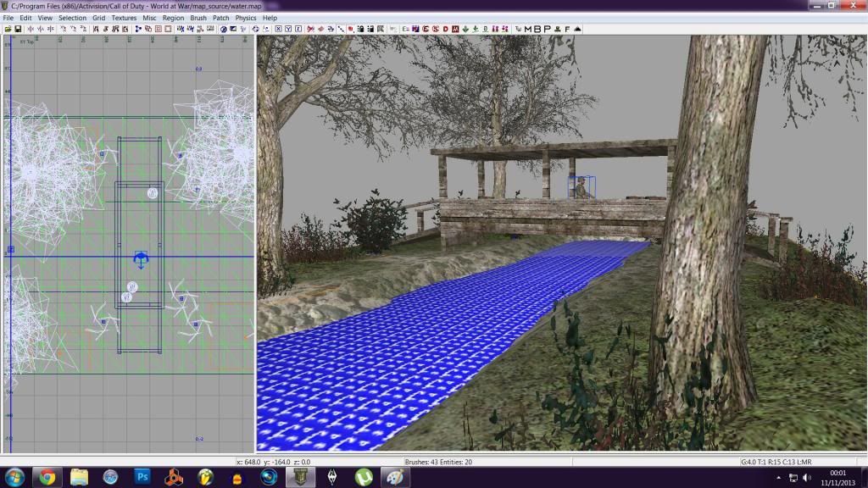Click the first green down-arrow toolbar icon
This screenshot has height=488, width=868.
click(x=465, y=29)
